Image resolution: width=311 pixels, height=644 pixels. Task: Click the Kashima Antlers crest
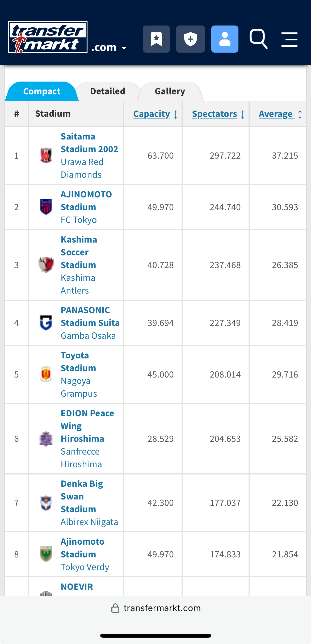[46, 265]
